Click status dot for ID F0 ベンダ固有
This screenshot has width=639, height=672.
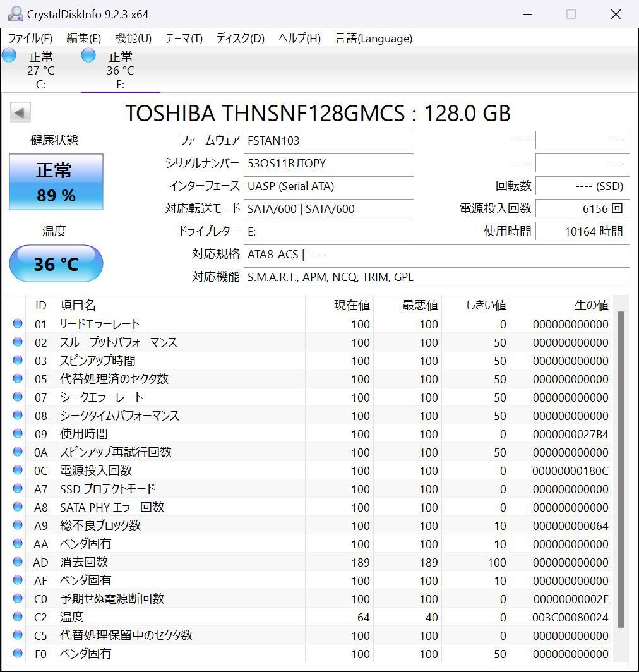tap(18, 653)
